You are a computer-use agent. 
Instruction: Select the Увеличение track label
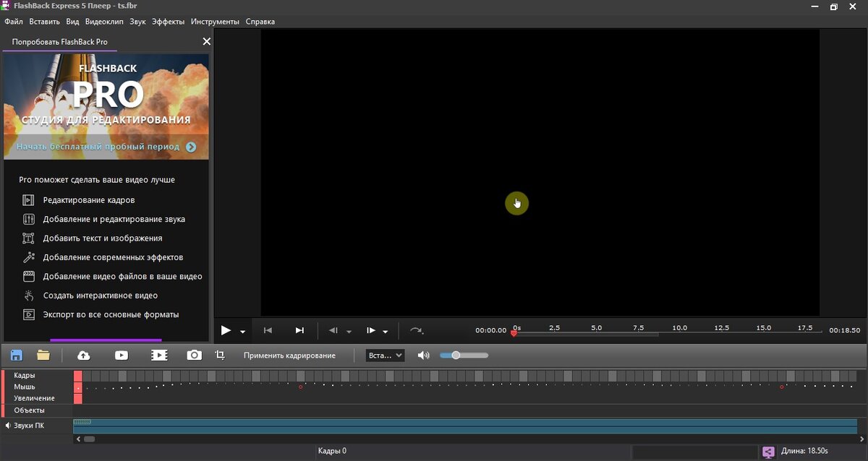(34, 398)
